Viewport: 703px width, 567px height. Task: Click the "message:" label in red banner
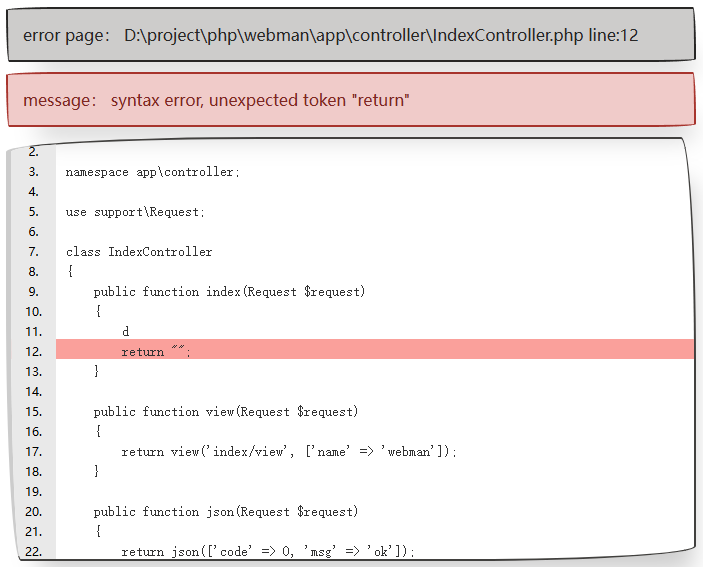60,100
